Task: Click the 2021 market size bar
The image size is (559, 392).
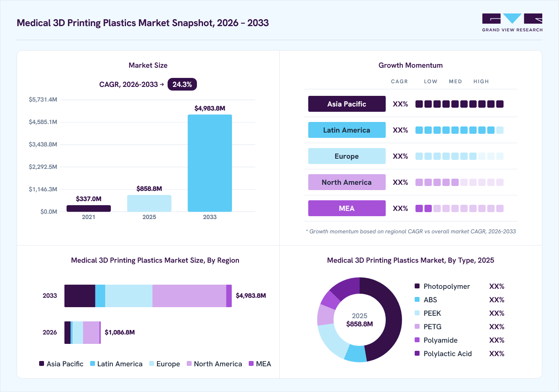Action: (88, 208)
